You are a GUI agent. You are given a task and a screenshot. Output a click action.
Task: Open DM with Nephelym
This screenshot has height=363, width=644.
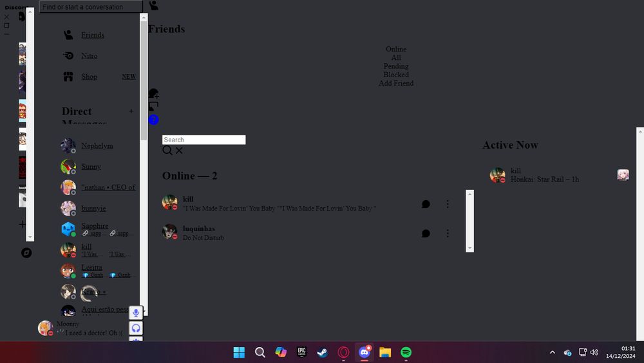click(x=98, y=145)
